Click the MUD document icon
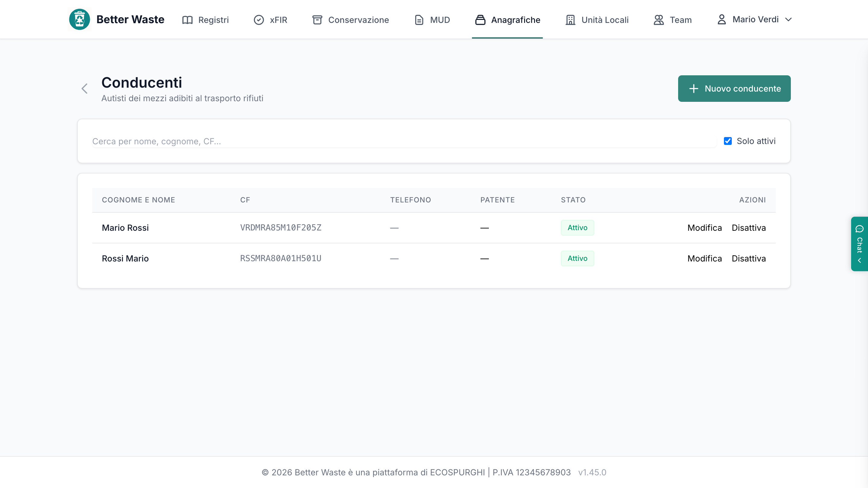The image size is (868, 488). tap(419, 20)
